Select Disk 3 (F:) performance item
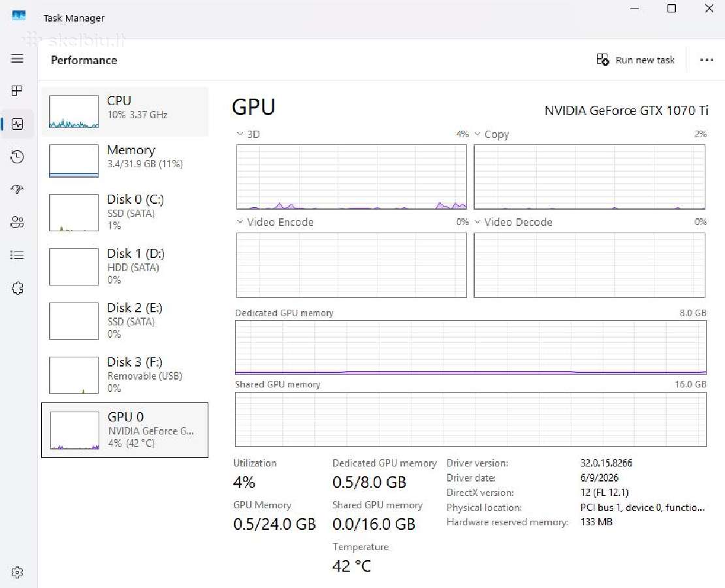 click(x=125, y=375)
